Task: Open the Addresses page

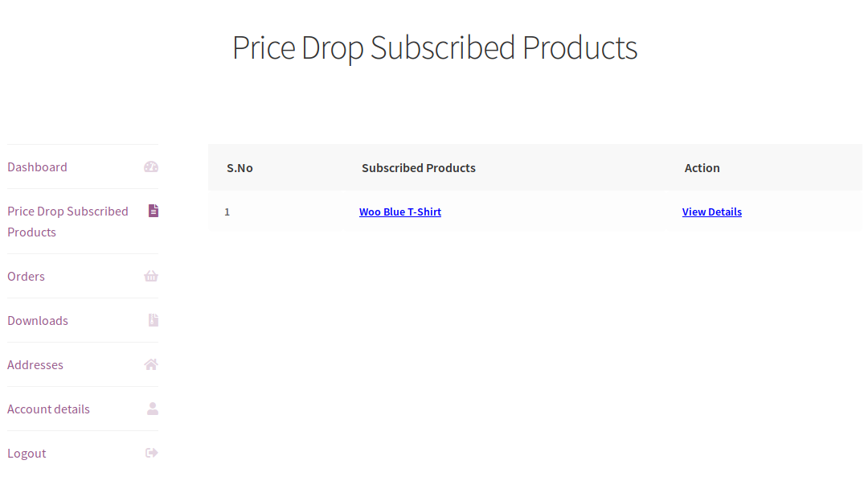Action: [x=35, y=364]
